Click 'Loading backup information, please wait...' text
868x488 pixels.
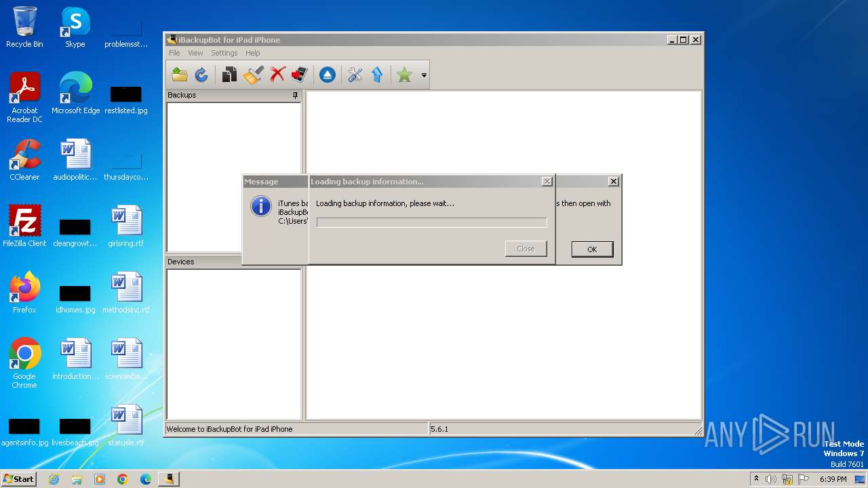385,203
